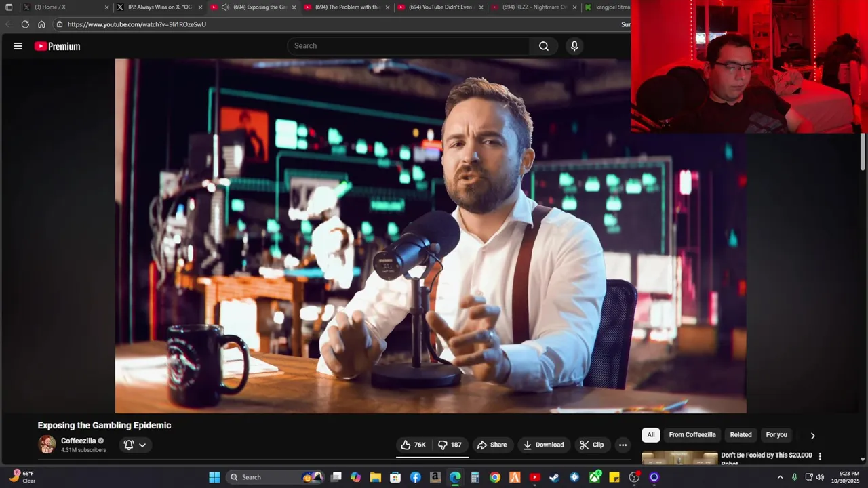Viewport: 868px width, 488px height.
Task: Open the YouTube guide hamburger menu
Action: pyautogui.click(x=18, y=46)
